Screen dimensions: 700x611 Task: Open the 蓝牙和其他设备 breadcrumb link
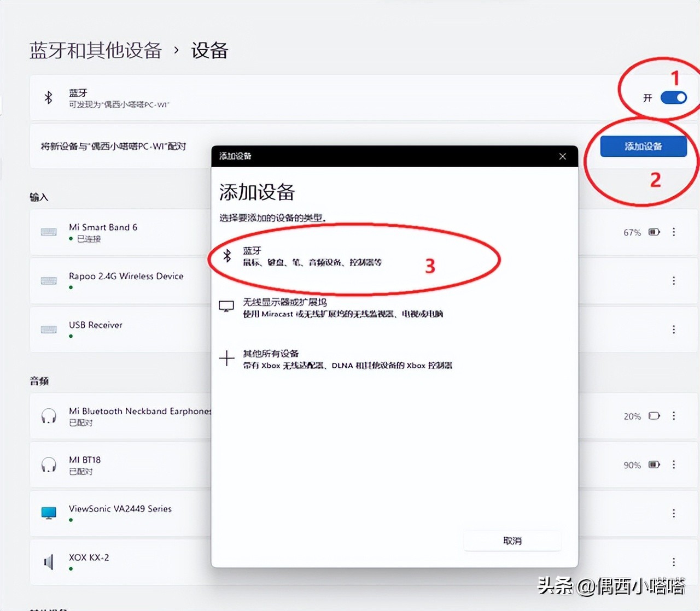click(95, 51)
